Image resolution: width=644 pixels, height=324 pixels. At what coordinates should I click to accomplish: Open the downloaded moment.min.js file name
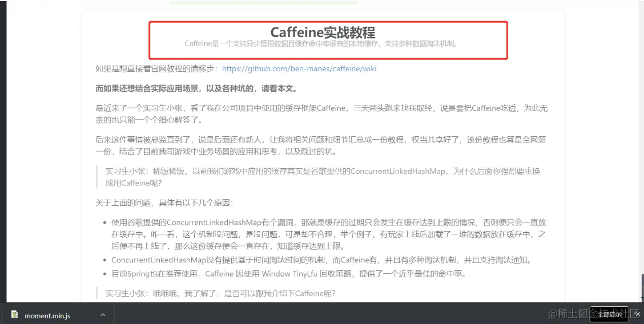point(47,316)
